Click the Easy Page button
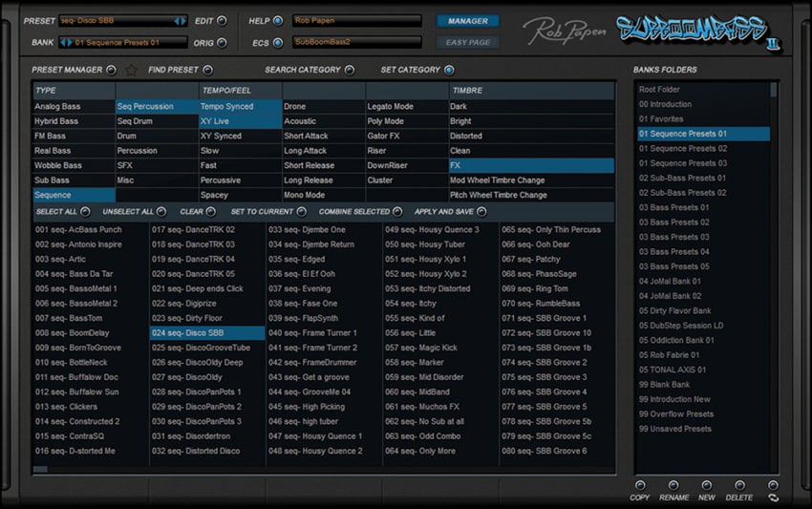The width and height of the screenshot is (812, 509). 467,42
